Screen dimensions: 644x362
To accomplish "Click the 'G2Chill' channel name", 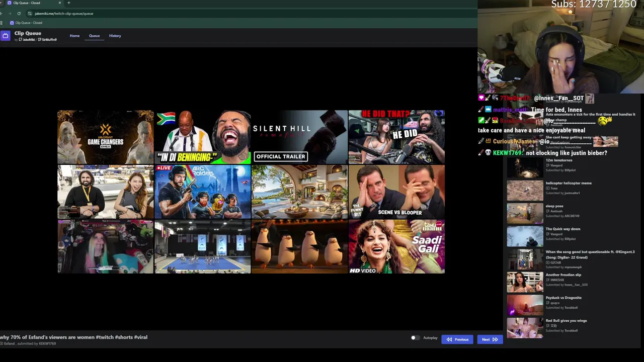I will tap(555, 262).
